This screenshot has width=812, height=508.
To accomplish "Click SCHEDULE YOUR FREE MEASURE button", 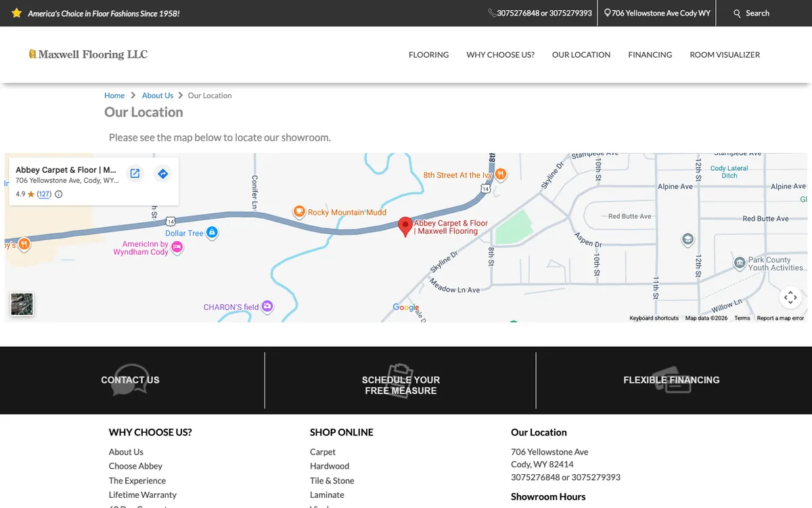I will point(401,385).
